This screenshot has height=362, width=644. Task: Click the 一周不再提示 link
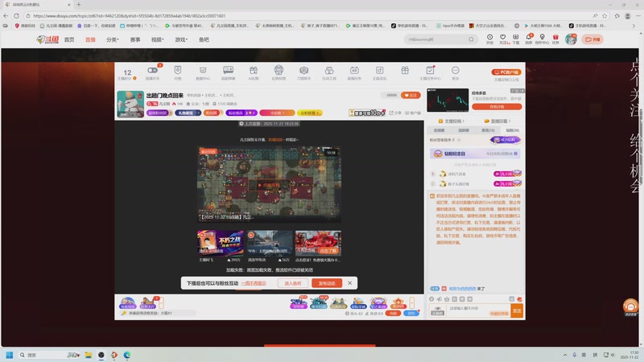(254, 283)
